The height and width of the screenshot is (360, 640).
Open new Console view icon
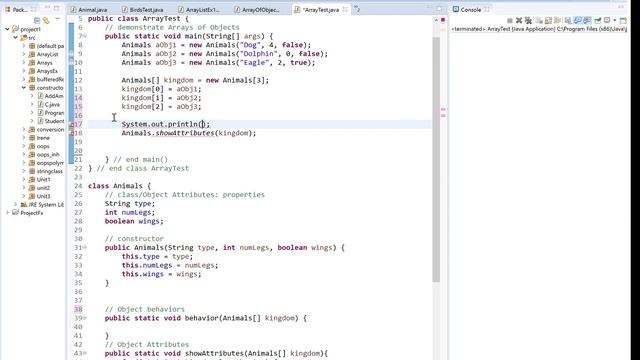[623, 20]
